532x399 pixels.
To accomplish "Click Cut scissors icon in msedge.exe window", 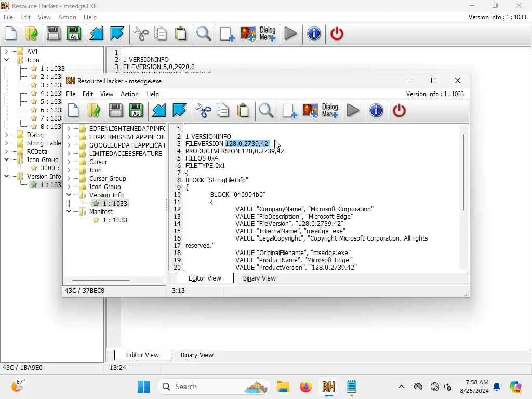I will 203,111.
